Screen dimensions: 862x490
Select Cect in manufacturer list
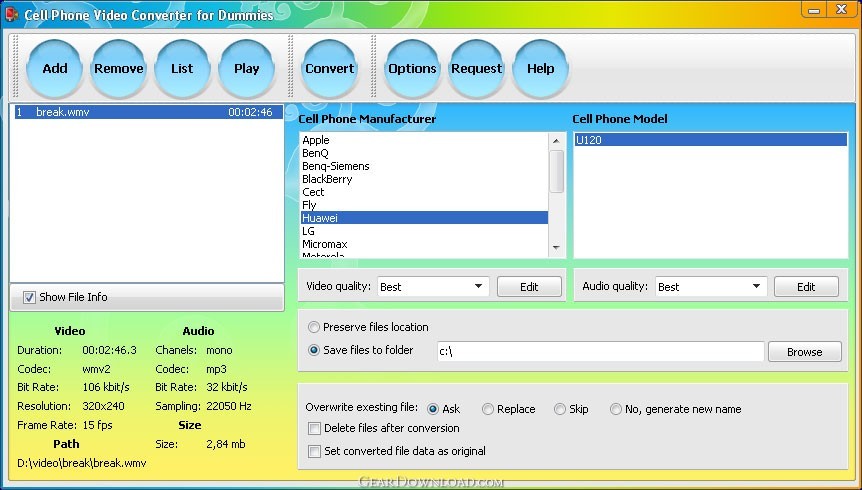[x=424, y=192]
